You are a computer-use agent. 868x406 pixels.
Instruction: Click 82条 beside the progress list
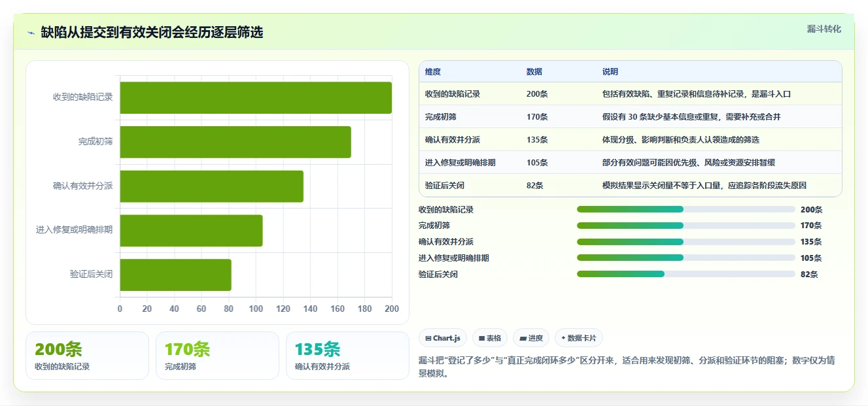point(809,275)
